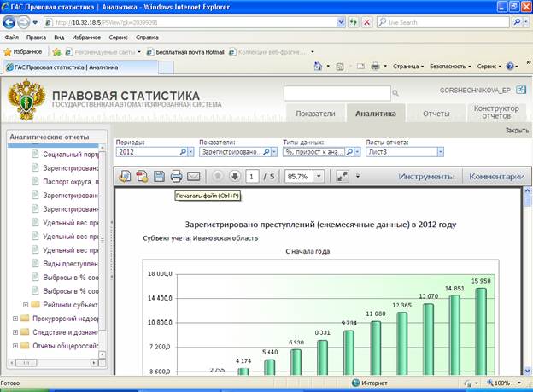Click the PDF export toolbar icon

pos(142,176)
